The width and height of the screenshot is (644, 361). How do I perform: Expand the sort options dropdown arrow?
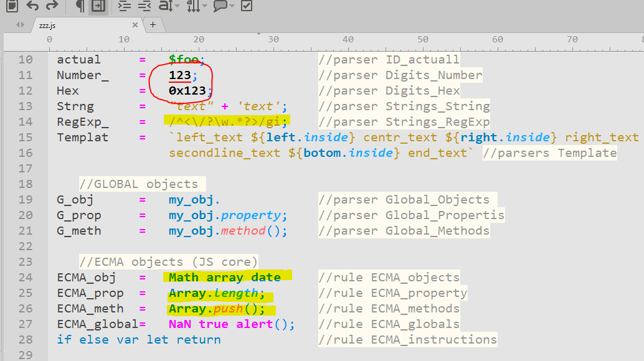pyautogui.click(x=205, y=6)
